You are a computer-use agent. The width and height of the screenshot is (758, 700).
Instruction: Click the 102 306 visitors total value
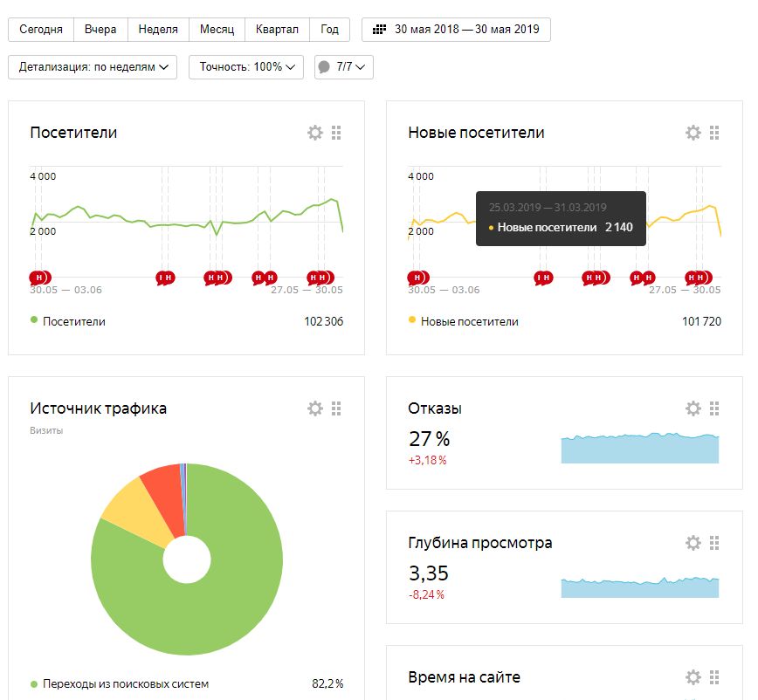click(323, 322)
